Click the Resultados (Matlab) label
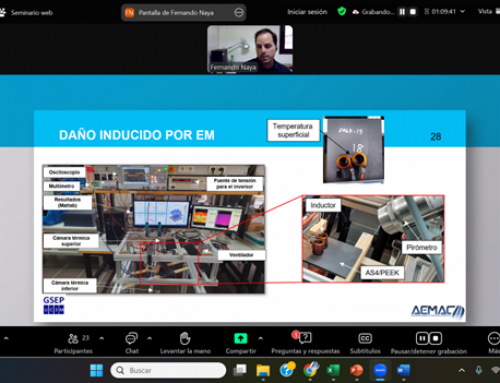This screenshot has width=500, height=383. coord(68,202)
